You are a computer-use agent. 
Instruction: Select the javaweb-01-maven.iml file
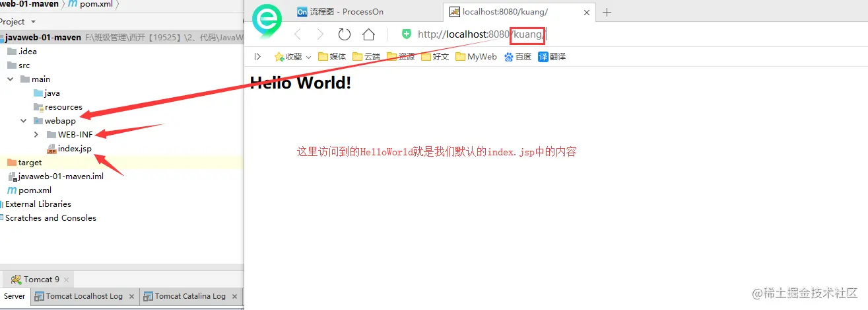pos(55,176)
